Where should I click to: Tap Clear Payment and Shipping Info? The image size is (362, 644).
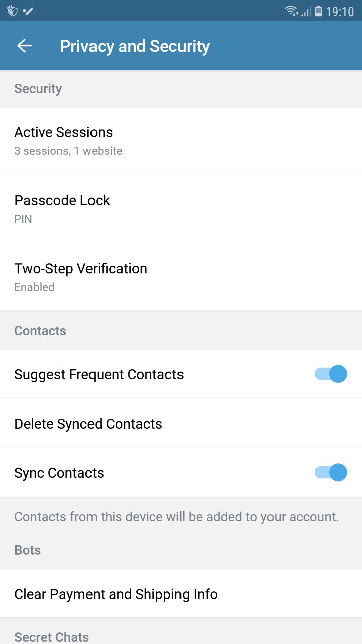pos(181,594)
